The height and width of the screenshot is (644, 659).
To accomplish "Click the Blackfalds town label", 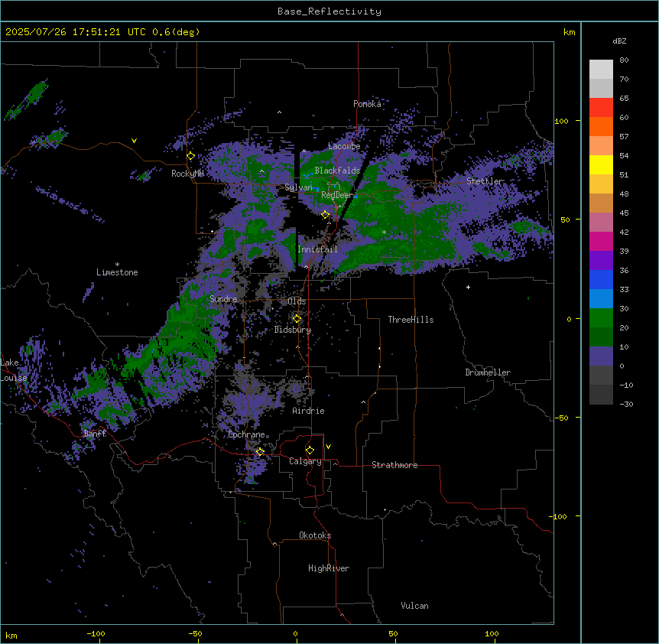I will point(337,171).
